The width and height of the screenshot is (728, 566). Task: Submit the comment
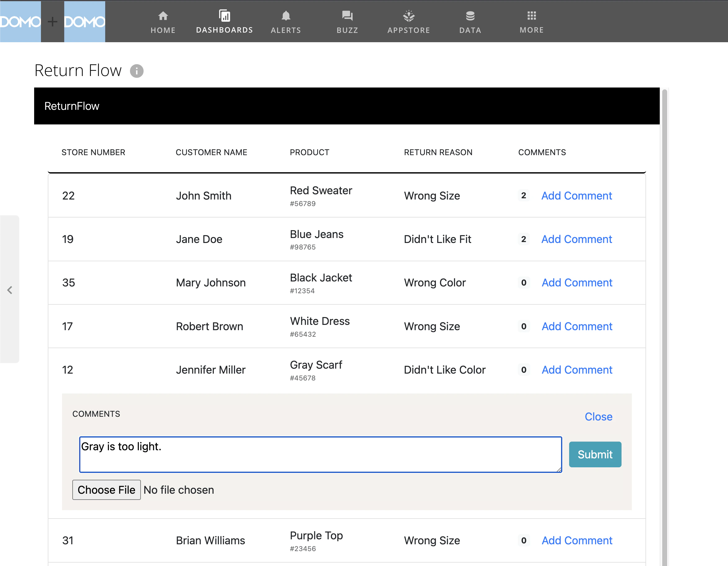595,454
